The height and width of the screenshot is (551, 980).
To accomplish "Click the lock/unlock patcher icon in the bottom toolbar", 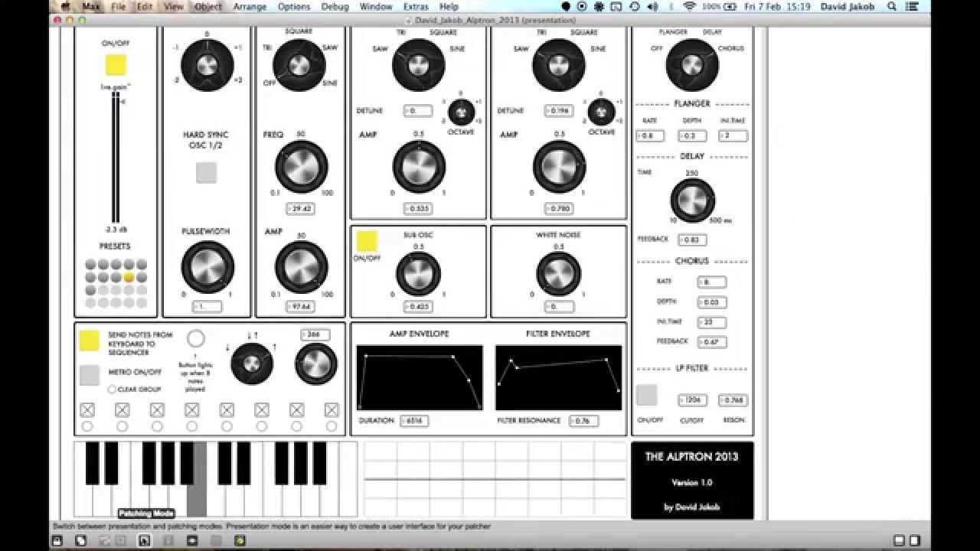I will 57,540.
